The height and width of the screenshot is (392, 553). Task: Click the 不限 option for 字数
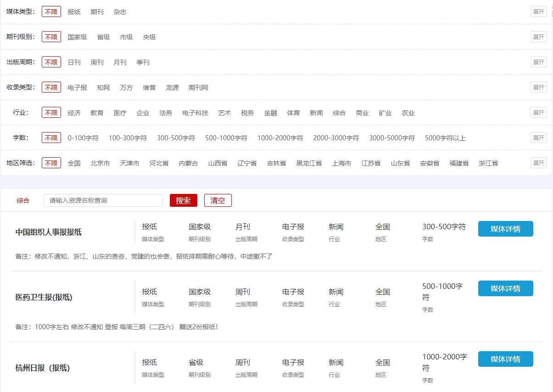pos(51,138)
